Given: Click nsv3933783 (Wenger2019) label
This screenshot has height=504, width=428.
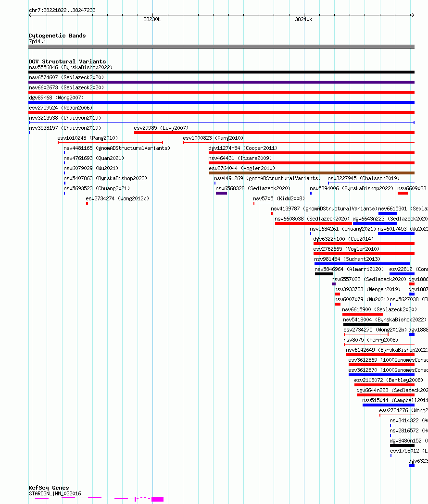Looking at the screenshot, I should pyautogui.click(x=367, y=289).
